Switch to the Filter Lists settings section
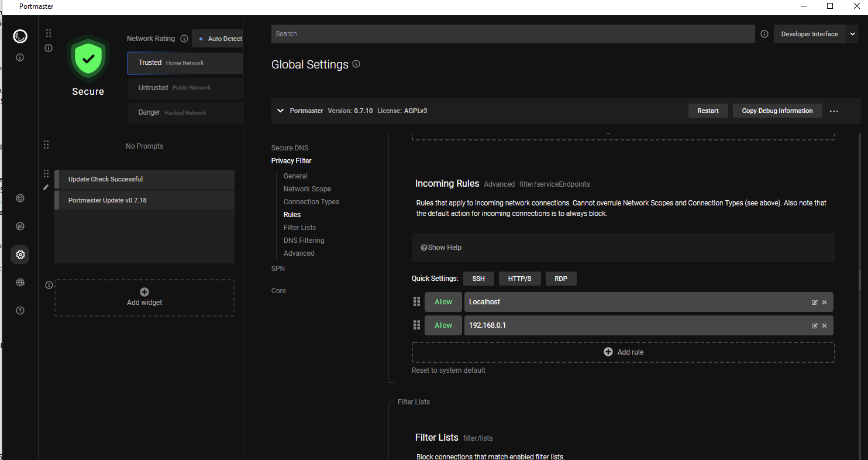The height and width of the screenshot is (460, 868). tap(299, 227)
